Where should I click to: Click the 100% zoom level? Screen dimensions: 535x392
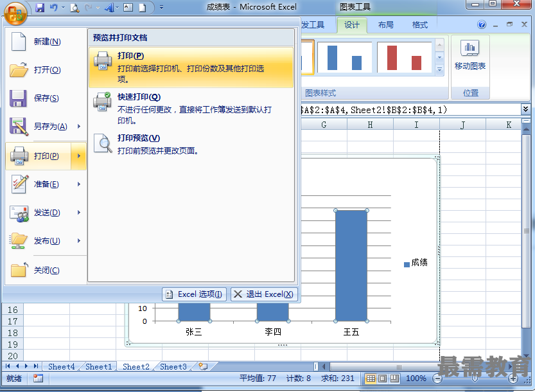point(416,379)
